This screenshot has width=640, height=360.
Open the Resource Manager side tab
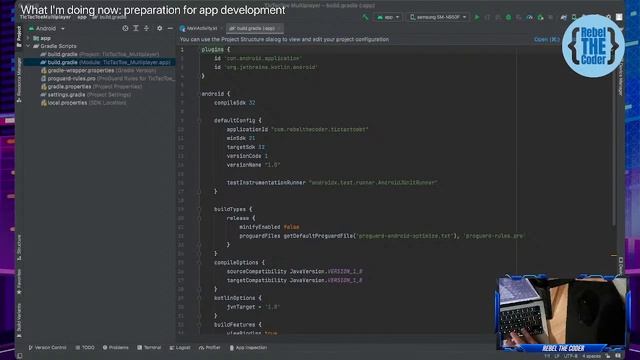pos(19,80)
